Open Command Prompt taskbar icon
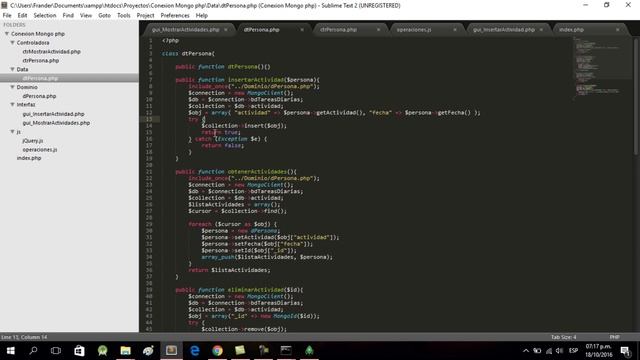The height and width of the screenshot is (360, 640). click(286, 351)
